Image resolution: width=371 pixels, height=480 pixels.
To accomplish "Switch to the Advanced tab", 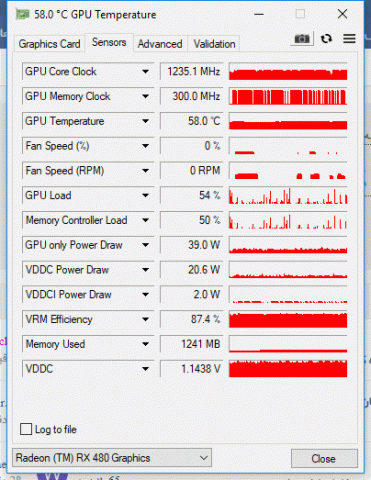I will (x=160, y=44).
